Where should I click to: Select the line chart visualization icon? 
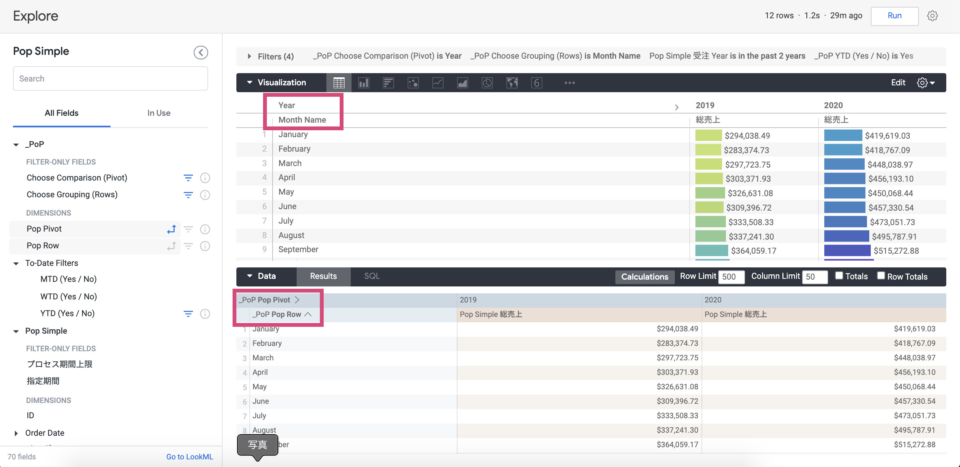pyautogui.click(x=438, y=83)
